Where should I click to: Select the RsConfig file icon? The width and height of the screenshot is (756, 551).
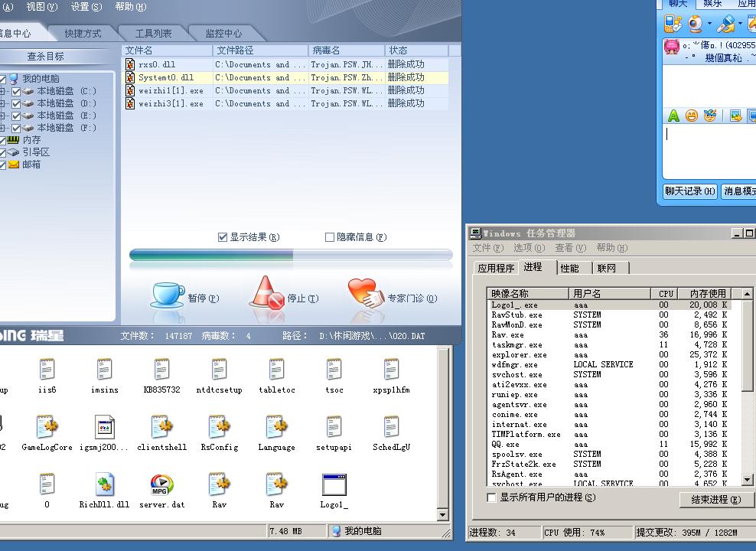coord(220,427)
